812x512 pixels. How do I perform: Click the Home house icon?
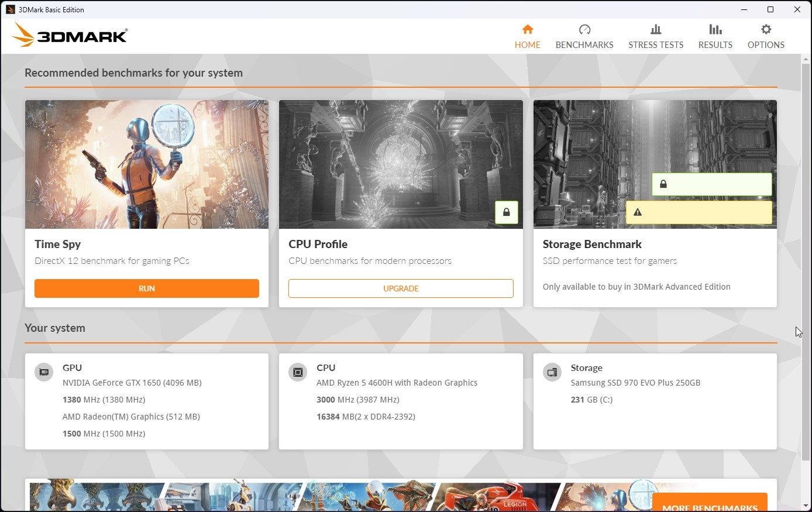pyautogui.click(x=527, y=29)
